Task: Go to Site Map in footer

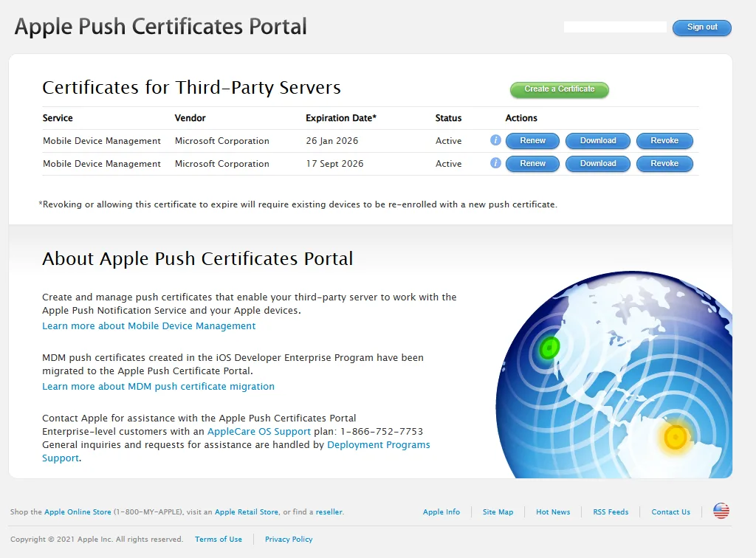Action: (498, 512)
